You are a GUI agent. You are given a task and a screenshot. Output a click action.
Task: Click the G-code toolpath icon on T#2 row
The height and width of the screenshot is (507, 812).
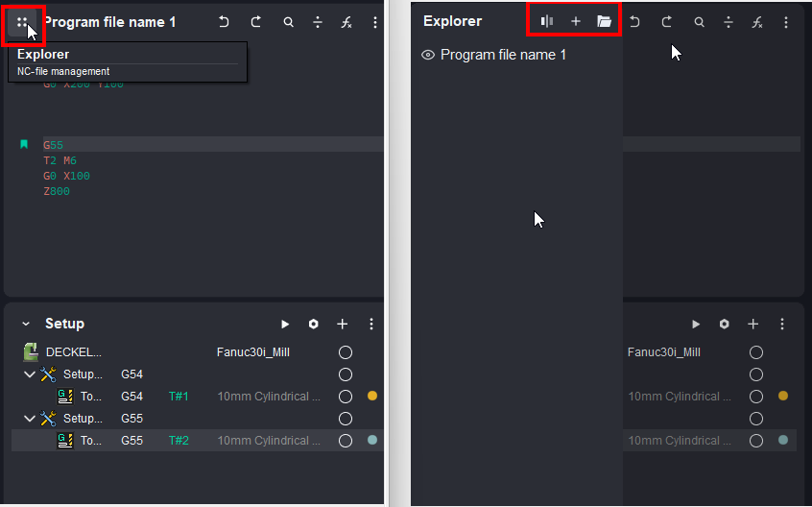tap(65, 441)
